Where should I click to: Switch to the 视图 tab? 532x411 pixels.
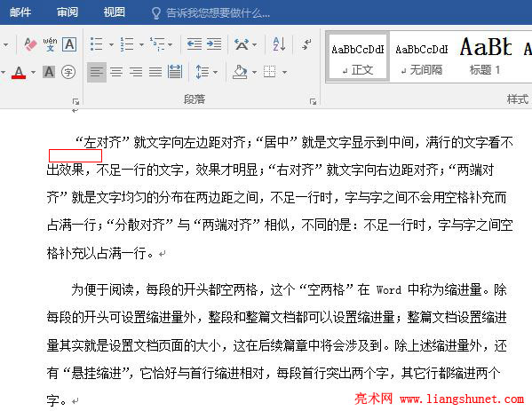[x=114, y=12]
